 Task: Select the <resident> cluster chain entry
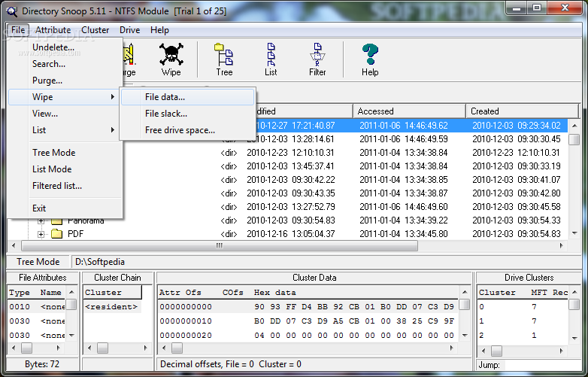click(111, 307)
